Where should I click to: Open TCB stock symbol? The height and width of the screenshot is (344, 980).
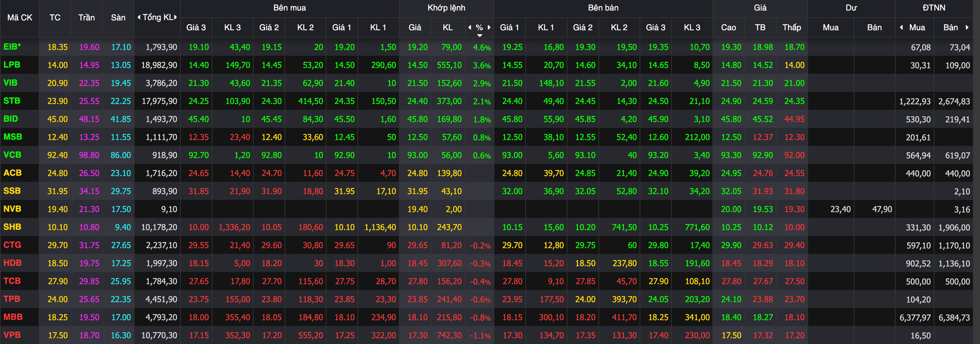pyautogui.click(x=12, y=281)
